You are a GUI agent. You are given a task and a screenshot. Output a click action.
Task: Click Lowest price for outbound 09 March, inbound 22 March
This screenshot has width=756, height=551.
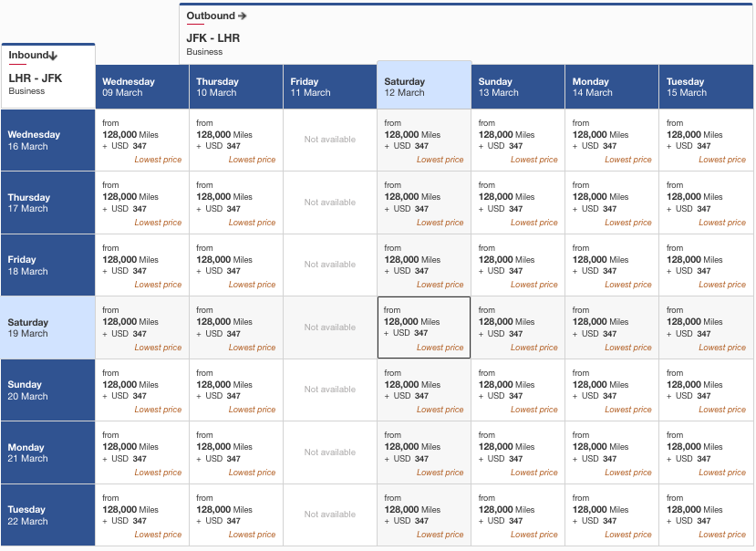click(x=158, y=535)
